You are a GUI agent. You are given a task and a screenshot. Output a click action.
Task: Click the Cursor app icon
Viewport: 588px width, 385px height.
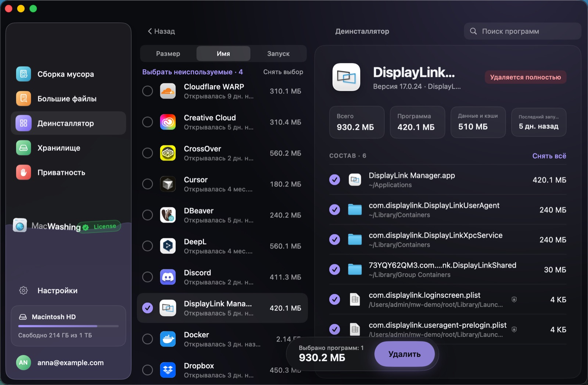[168, 184]
